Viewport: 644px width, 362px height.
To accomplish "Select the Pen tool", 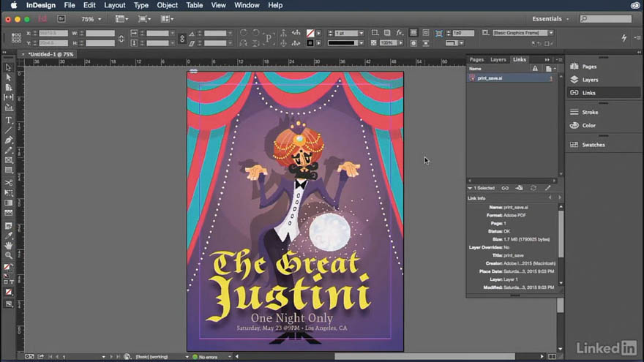I will pyautogui.click(x=8, y=140).
